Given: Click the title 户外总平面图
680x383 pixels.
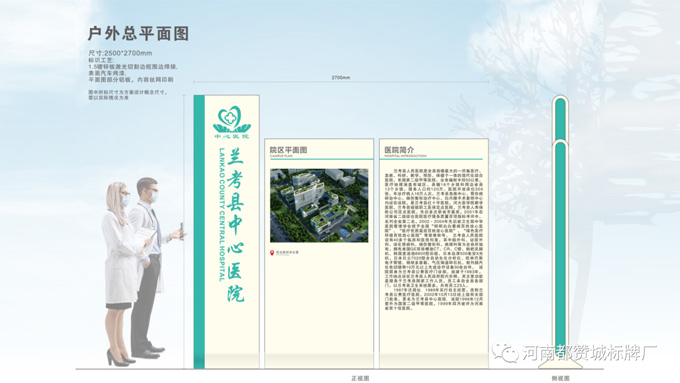Looking at the screenshot, I should 138,33.
